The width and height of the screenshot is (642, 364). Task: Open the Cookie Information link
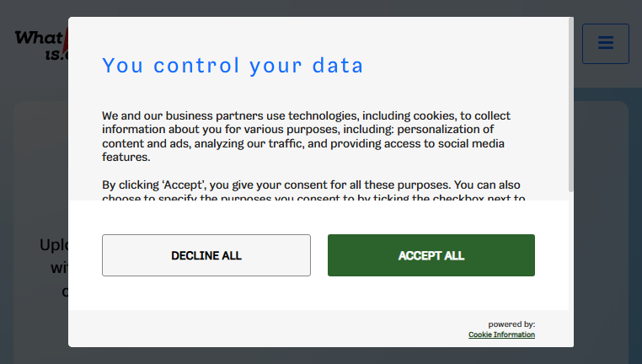(501, 335)
